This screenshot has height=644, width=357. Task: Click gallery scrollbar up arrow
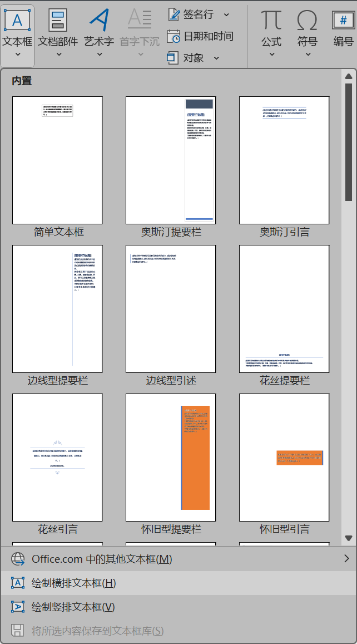[349, 76]
